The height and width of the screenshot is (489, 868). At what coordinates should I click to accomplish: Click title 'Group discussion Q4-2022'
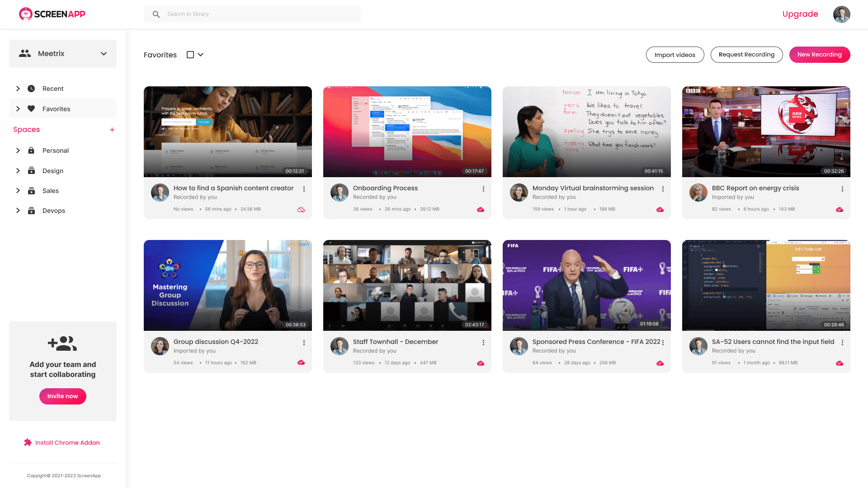(216, 342)
